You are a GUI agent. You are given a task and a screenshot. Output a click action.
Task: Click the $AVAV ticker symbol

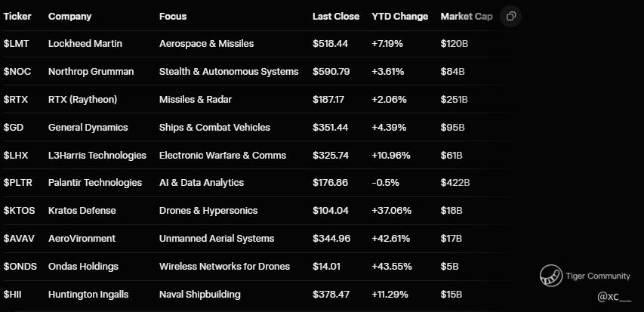click(20, 239)
